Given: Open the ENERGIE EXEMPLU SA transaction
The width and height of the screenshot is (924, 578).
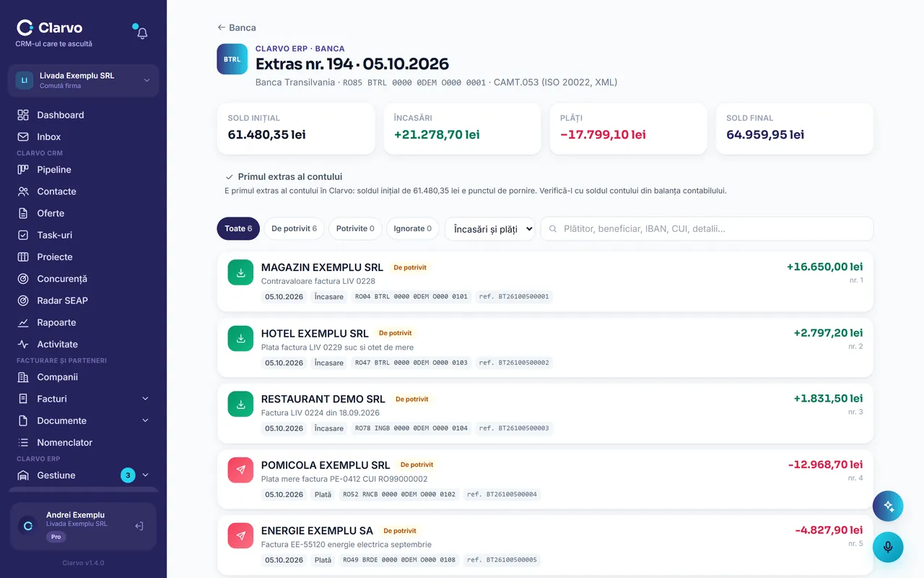Looking at the screenshot, I should coord(545,545).
